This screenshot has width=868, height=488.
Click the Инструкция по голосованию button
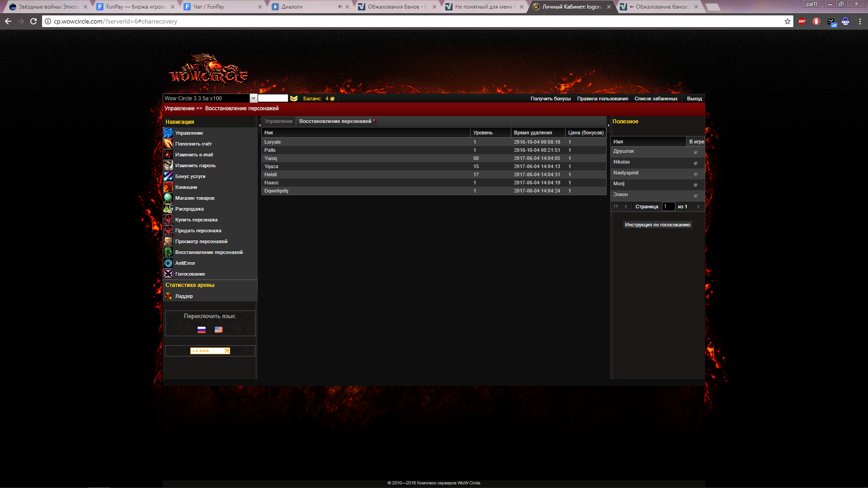[x=657, y=225]
